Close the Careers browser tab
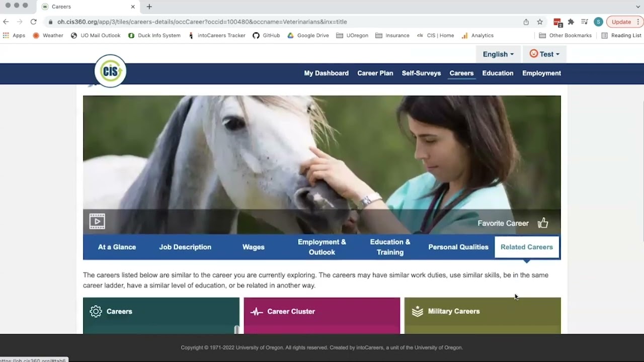The width and height of the screenshot is (644, 362). click(133, 7)
